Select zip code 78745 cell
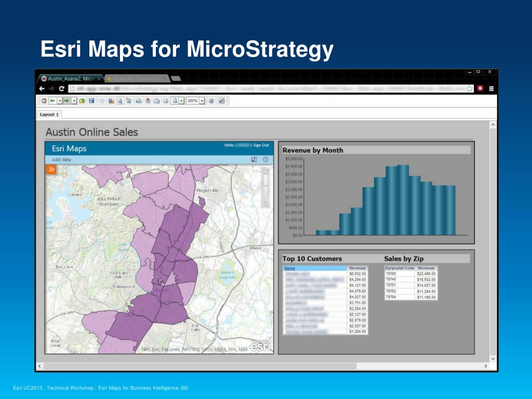The image size is (532, 399). (x=400, y=280)
